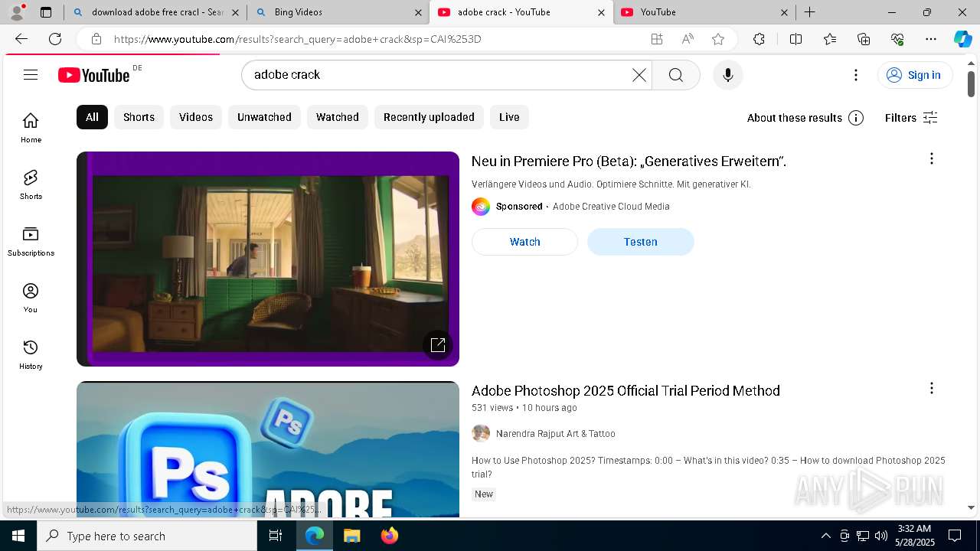This screenshot has width=980, height=551.
Task: Select the Watched filter chip
Action: tap(338, 117)
